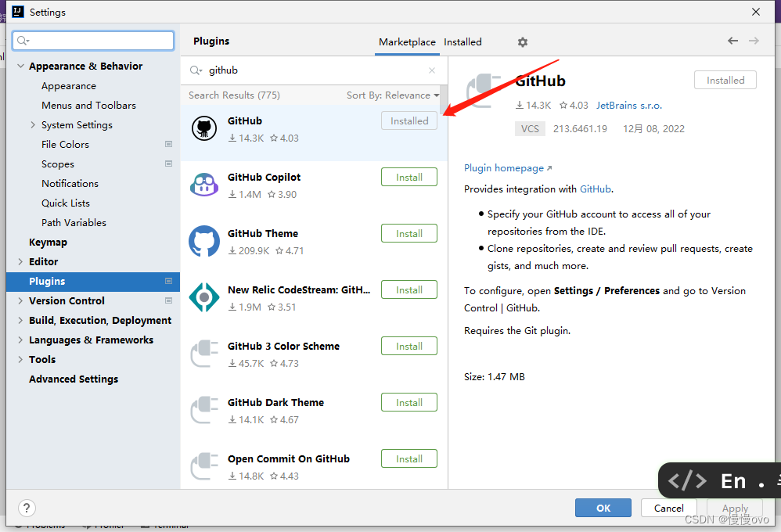
Task: Close the Settings dialog window
Action: point(756,12)
